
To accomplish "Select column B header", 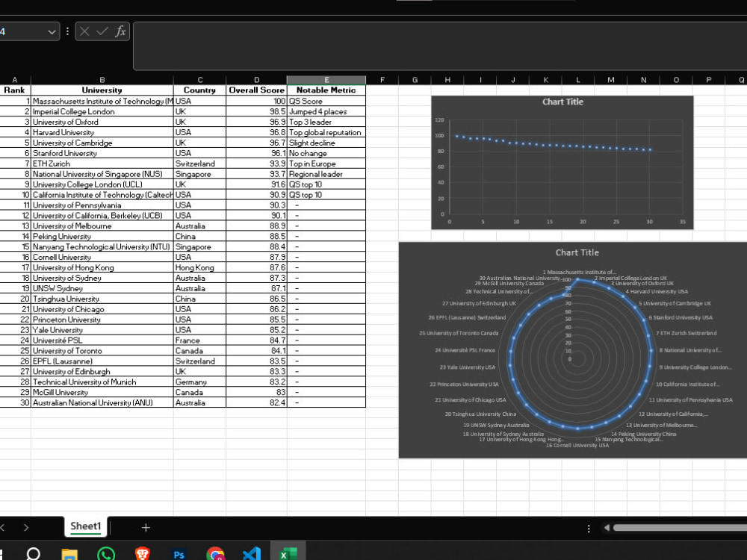I will [102, 80].
